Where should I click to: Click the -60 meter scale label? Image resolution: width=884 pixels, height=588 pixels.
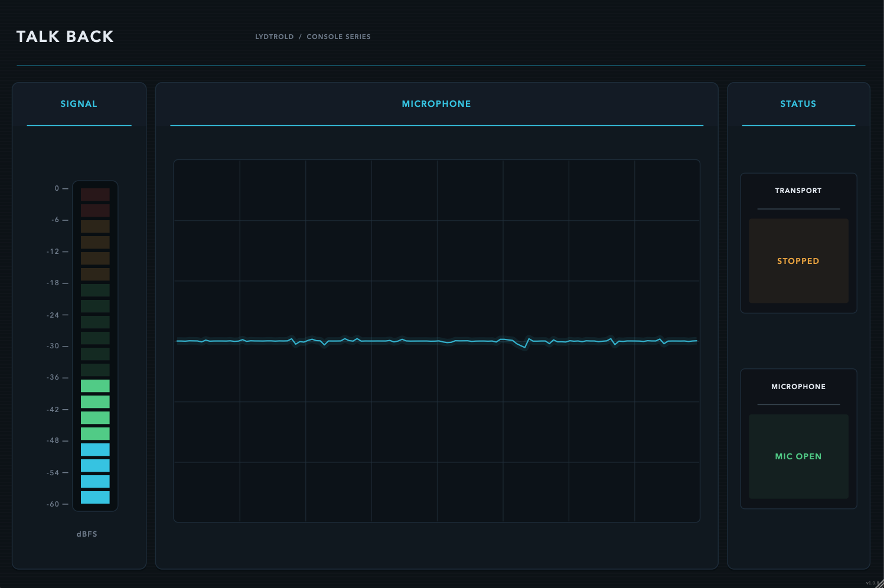tap(53, 504)
